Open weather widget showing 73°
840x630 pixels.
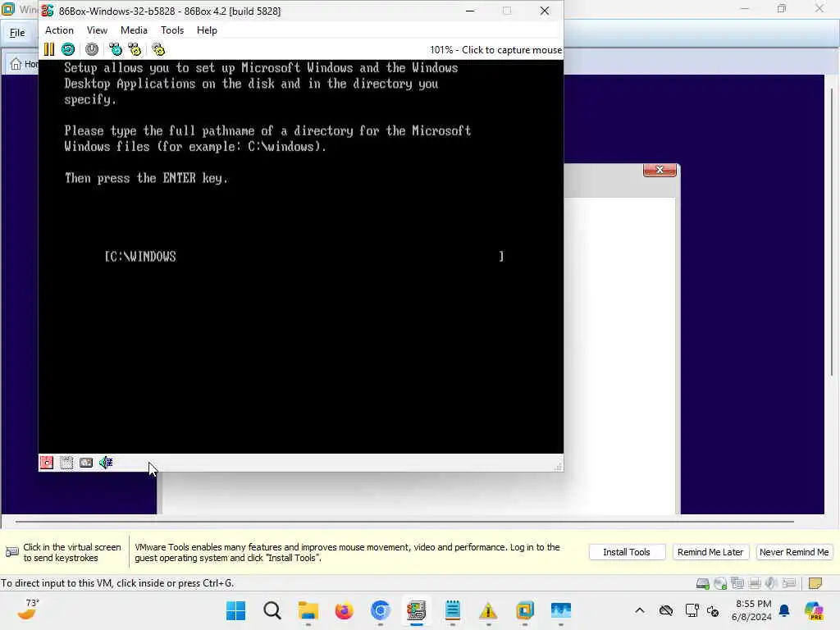pos(29,609)
